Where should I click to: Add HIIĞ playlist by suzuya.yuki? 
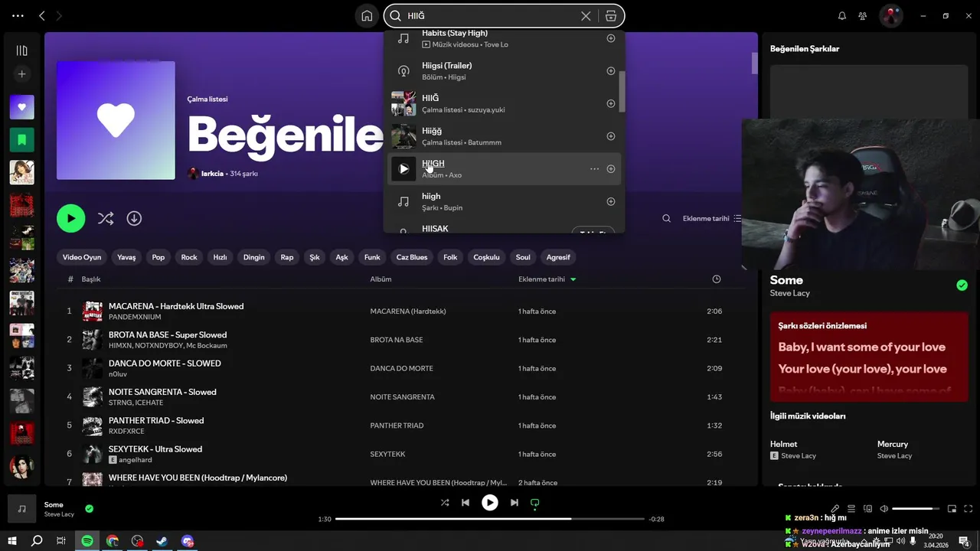(x=610, y=103)
